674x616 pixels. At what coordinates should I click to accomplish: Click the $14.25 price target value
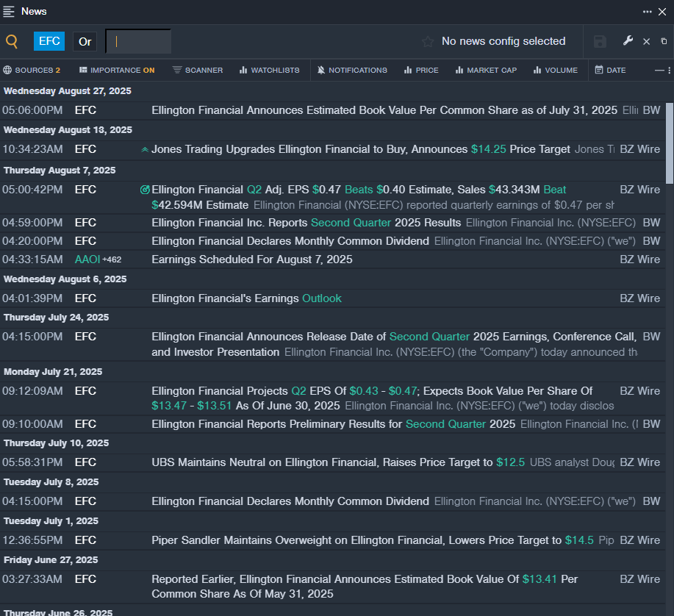point(489,149)
